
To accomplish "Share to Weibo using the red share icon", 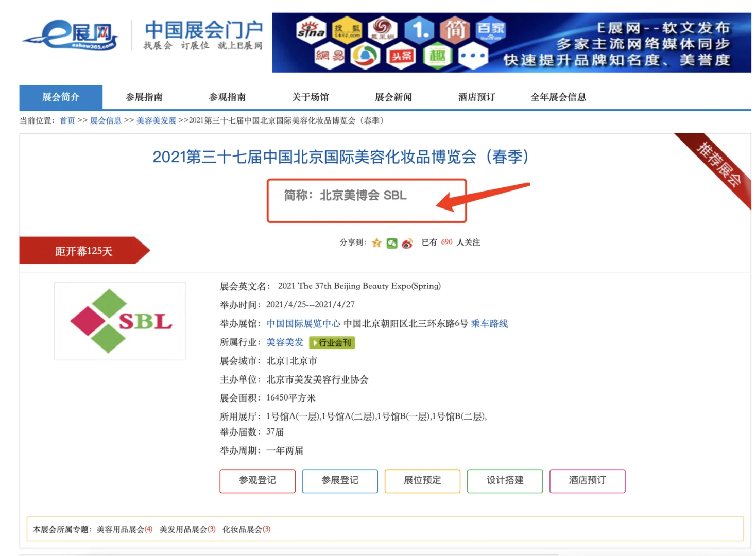I will click(x=407, y=242).
